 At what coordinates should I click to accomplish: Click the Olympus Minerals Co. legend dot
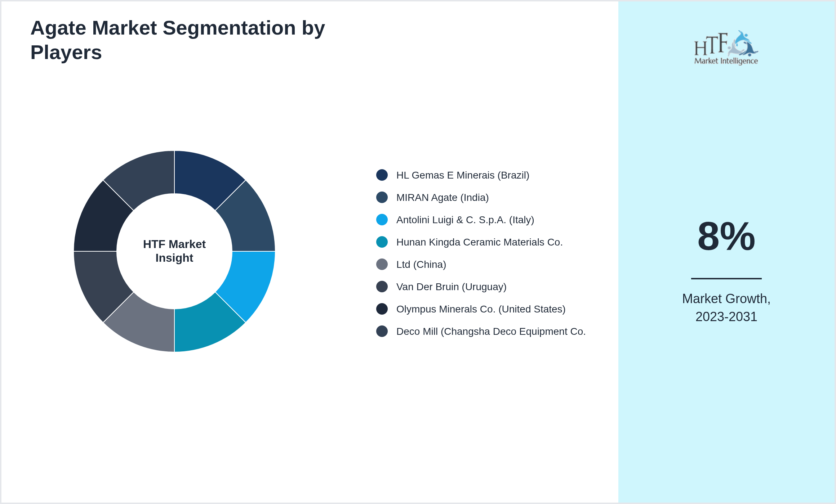382,309
